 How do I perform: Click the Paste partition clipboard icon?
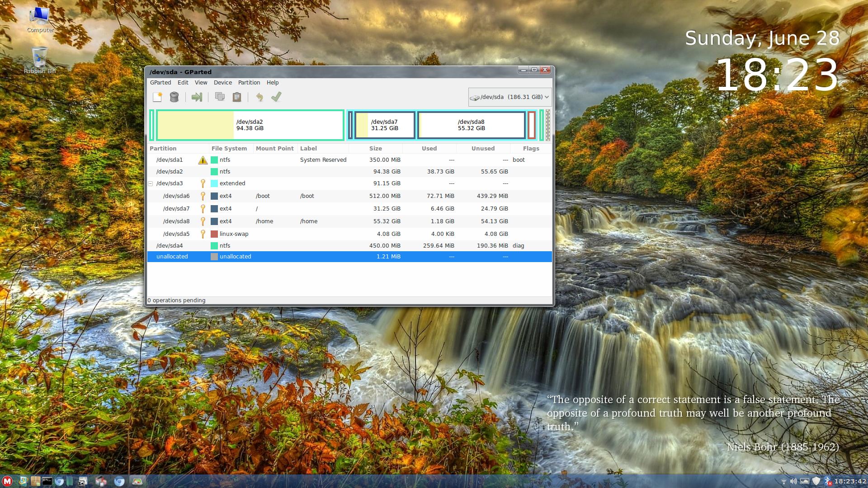237,97
